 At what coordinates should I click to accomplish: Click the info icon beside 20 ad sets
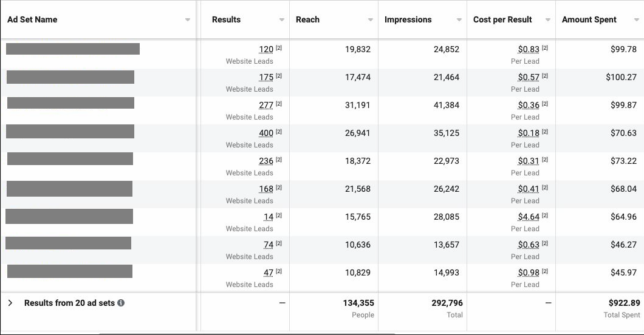(x=121, y=303)
